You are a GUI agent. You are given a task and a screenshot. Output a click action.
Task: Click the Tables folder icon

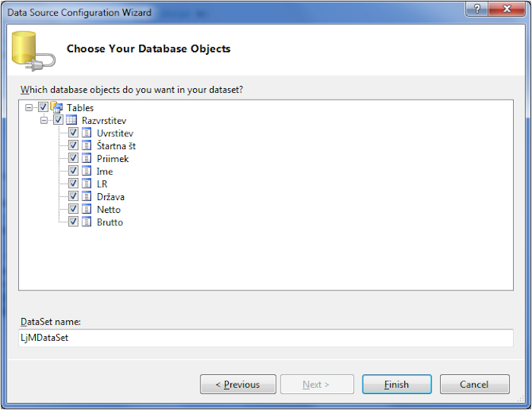coord(57,108)
